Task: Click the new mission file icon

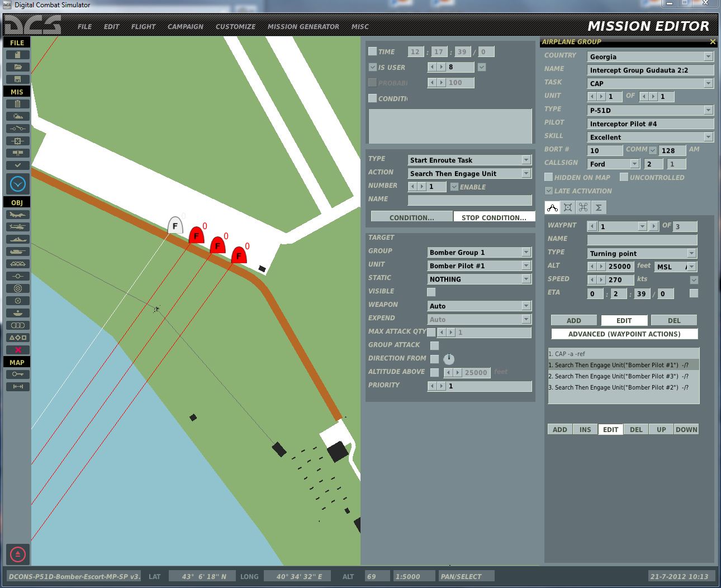Action: coord(17,55)
